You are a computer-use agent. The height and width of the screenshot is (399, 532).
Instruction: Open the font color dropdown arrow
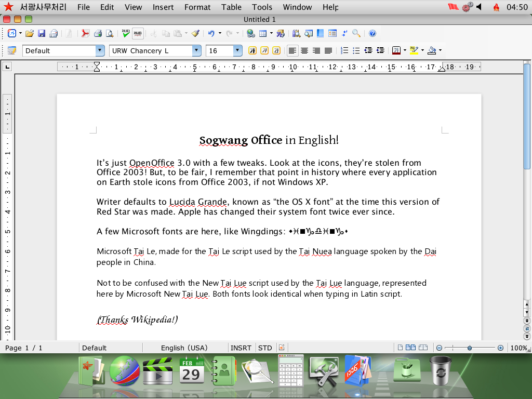pos(405,50)
